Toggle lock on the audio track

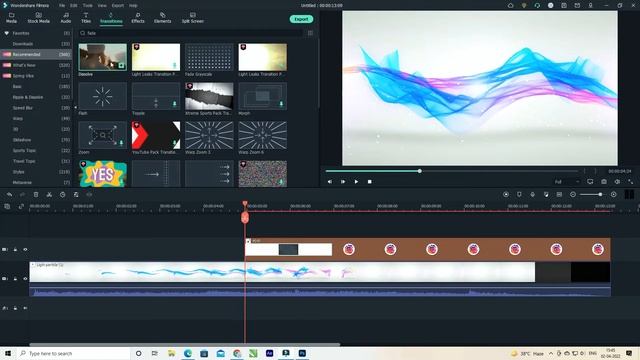15,308
